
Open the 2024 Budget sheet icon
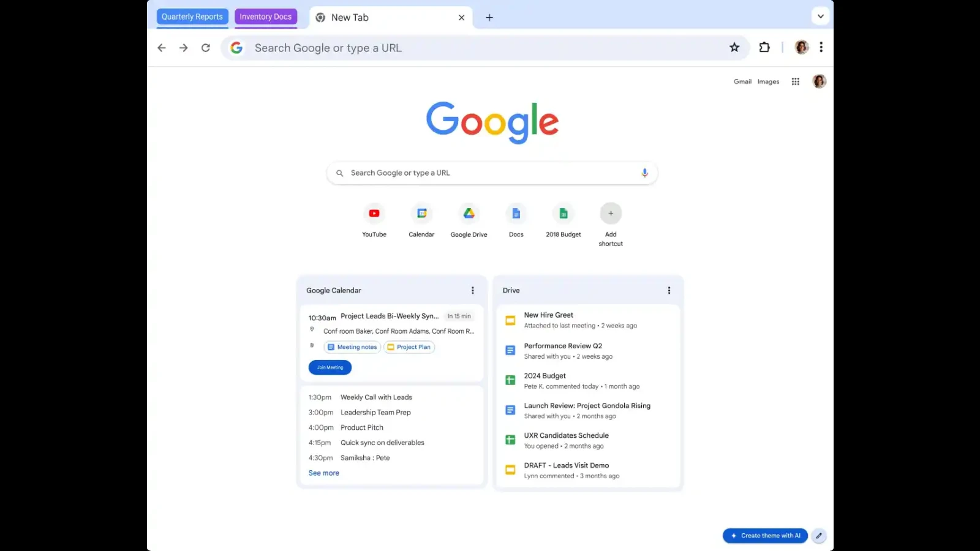tap(510, 380)
